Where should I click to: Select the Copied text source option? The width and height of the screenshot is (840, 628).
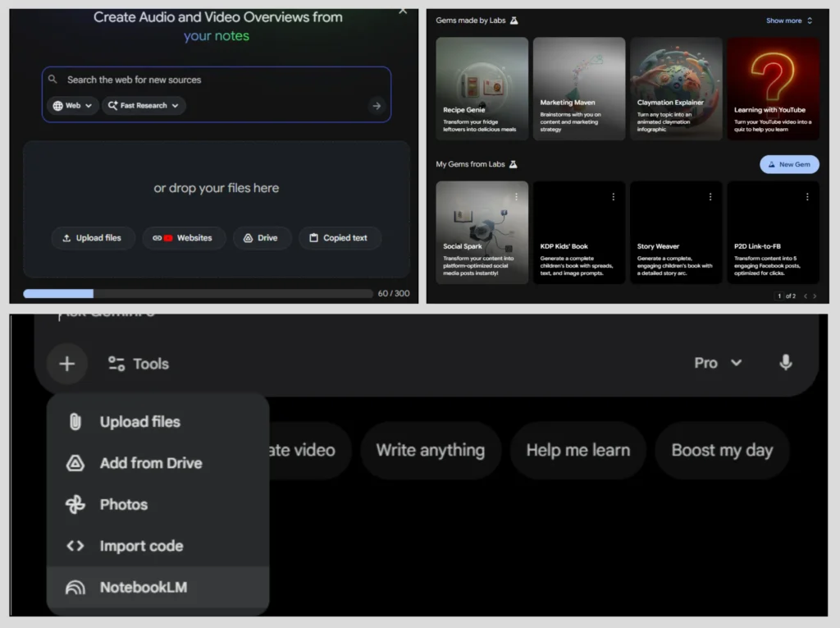pyautogui.click(x=340, y=238)
